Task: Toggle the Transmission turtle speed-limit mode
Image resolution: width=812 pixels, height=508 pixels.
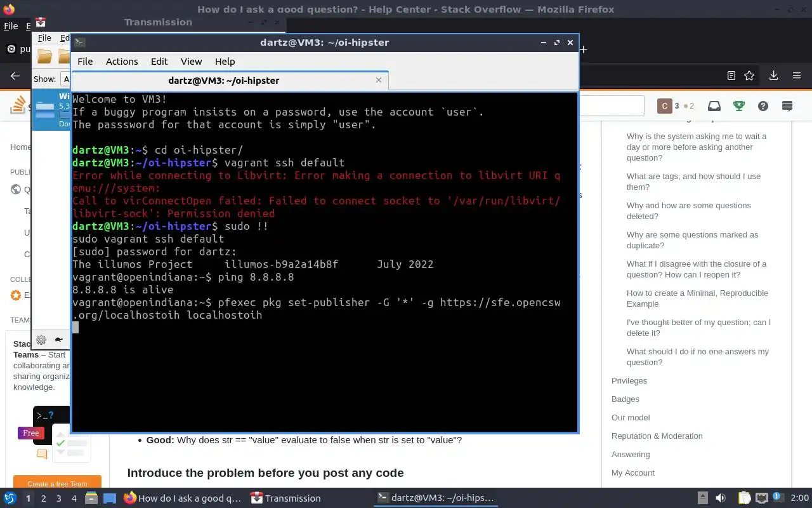Action: pos(58,340)
